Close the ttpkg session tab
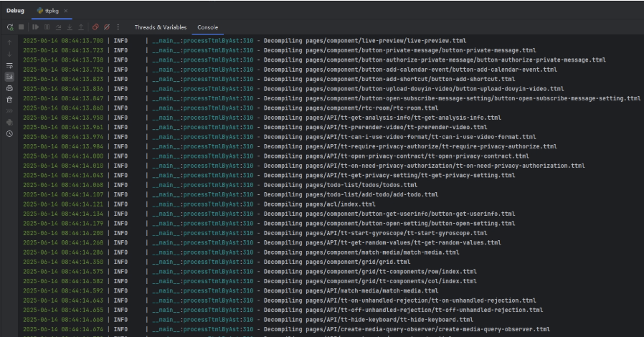644x337 pixels. pyautogui.click(x=66, y=11)
